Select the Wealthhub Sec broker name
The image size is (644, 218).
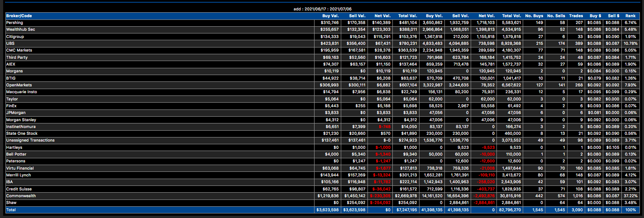20,29
